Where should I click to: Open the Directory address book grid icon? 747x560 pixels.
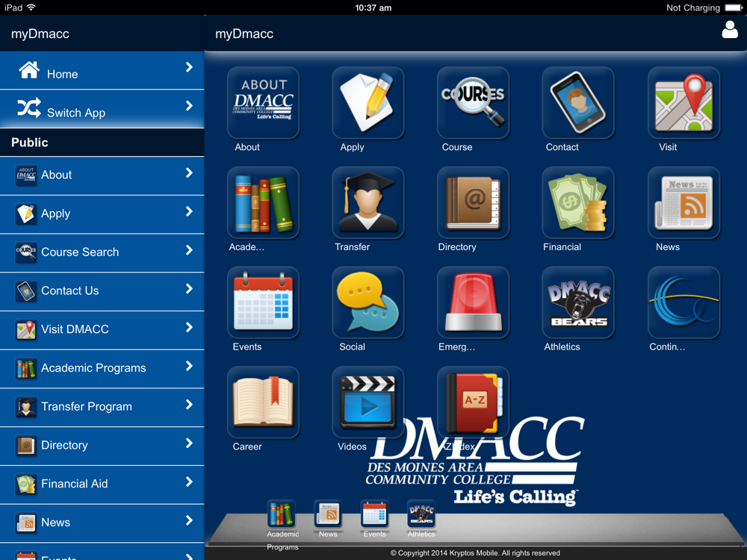[473, 202]
